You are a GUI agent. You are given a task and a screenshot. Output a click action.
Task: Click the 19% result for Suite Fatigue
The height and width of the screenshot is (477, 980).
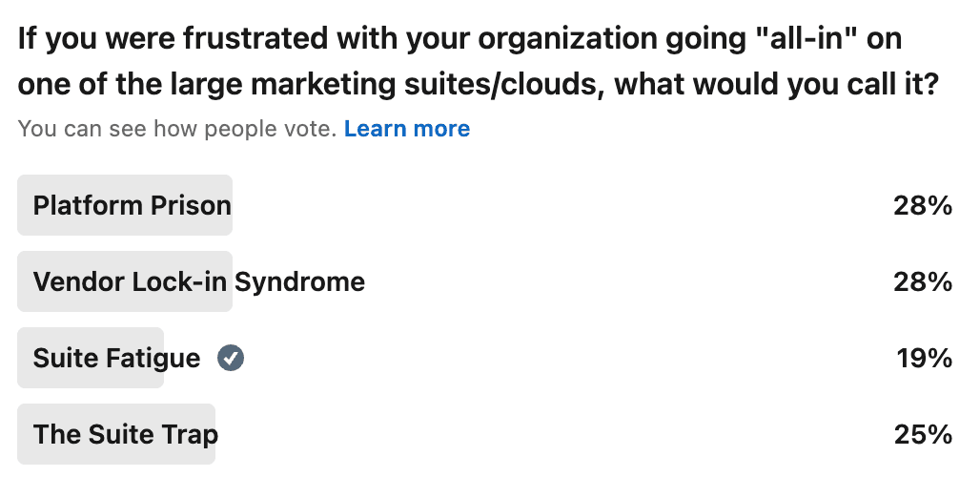click(924, 358)
